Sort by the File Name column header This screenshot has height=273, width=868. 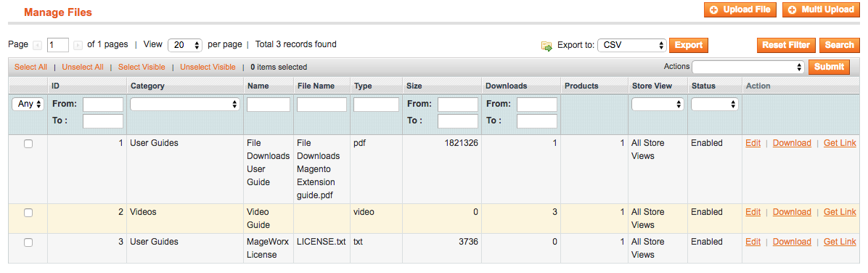tap(316, 86)
